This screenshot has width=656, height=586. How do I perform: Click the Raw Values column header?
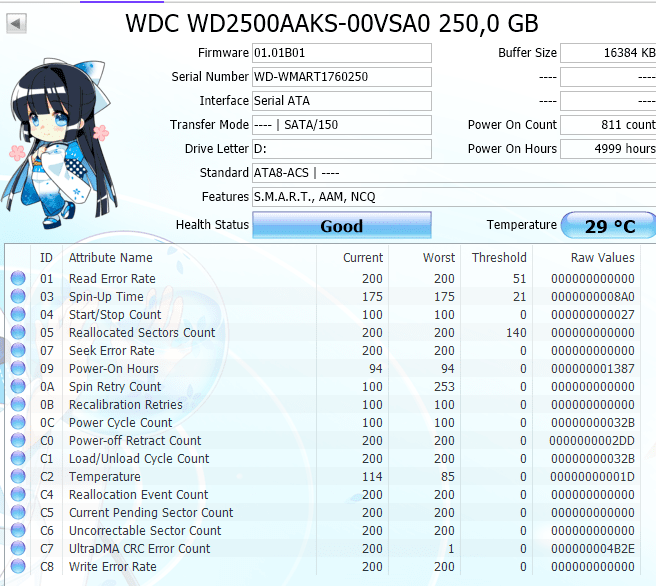602,258
